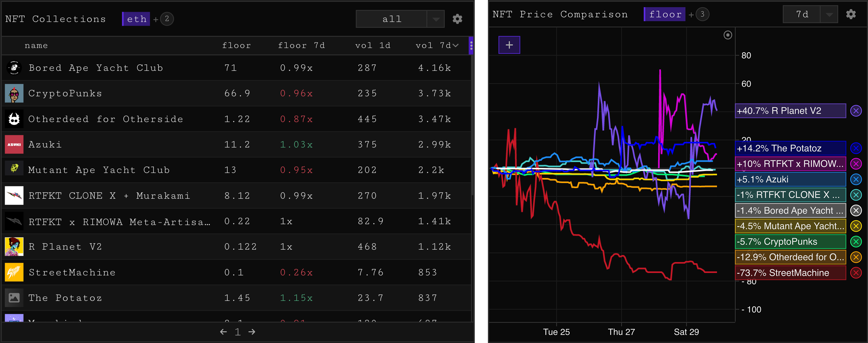Image resolution: width=868 pixels, height=343 pixels.
Task: Go to previous page arrow
Action: coord(223,332)
